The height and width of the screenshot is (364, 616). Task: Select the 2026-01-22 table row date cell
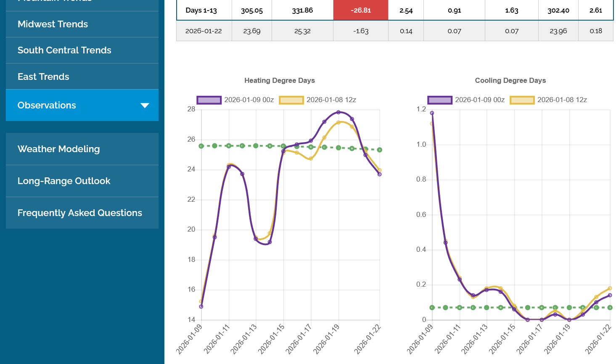click(204, 31)
